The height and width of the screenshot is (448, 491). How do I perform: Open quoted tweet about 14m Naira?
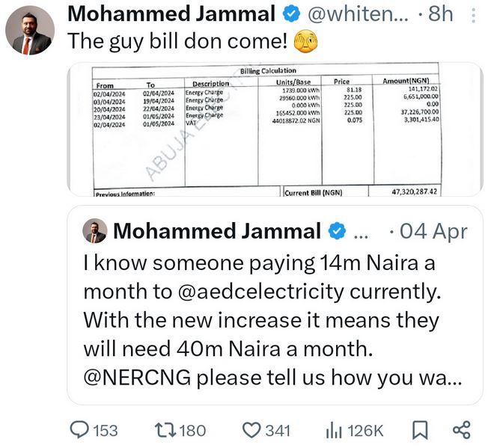tap(273, 322)
